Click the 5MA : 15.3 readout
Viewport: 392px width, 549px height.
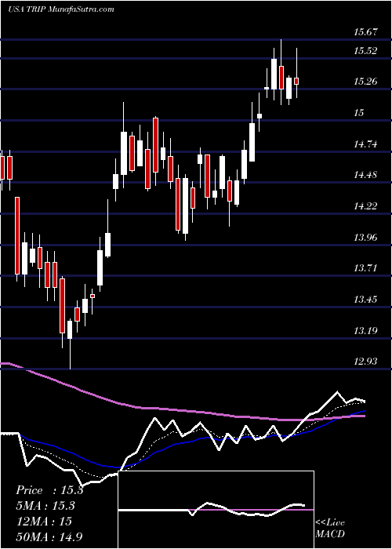45,506
